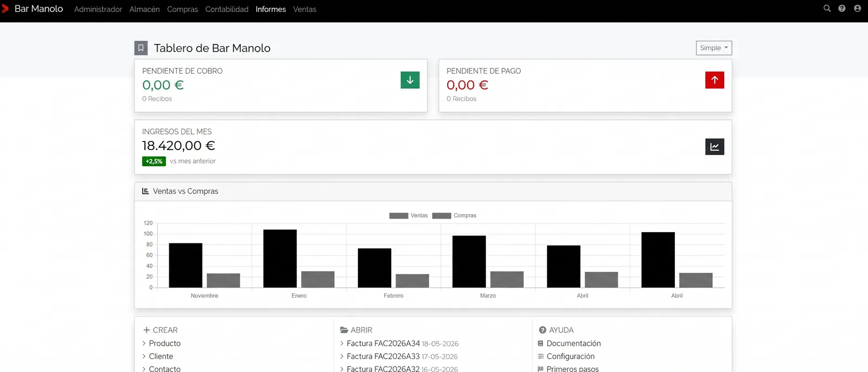
Task: Click the dark line-chart income icon
Action: pyautogui.click(x=714, y=146)
